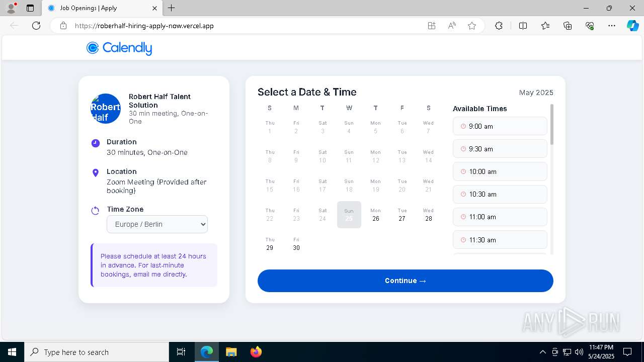Click the taskbar clock showing 11:47 PM
Screen dimensions: 644x362
(601, 352)
